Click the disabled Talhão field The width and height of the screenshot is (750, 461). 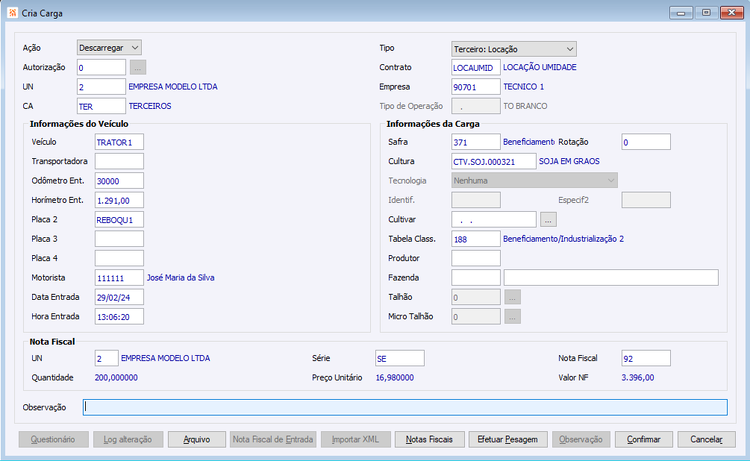pos(476,297)
